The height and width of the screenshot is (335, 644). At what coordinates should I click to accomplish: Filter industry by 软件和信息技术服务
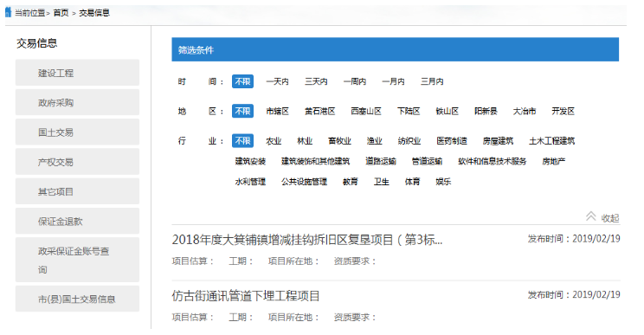click(492, 161)
